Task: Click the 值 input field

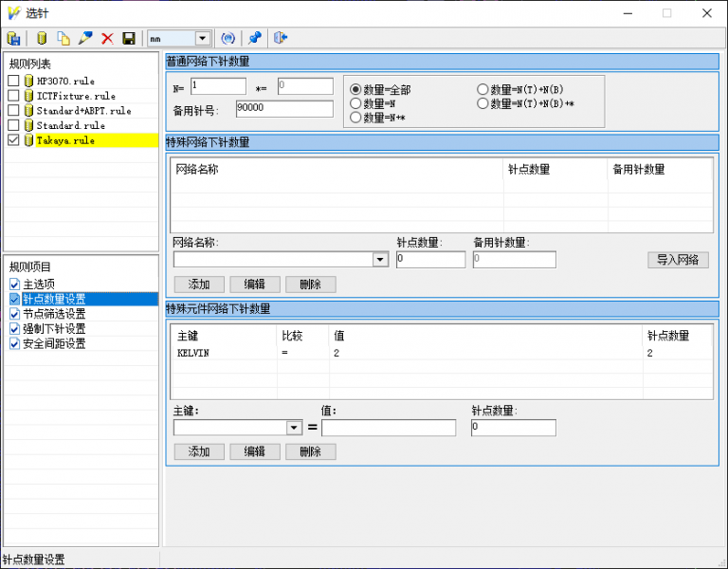Action: 389,428
